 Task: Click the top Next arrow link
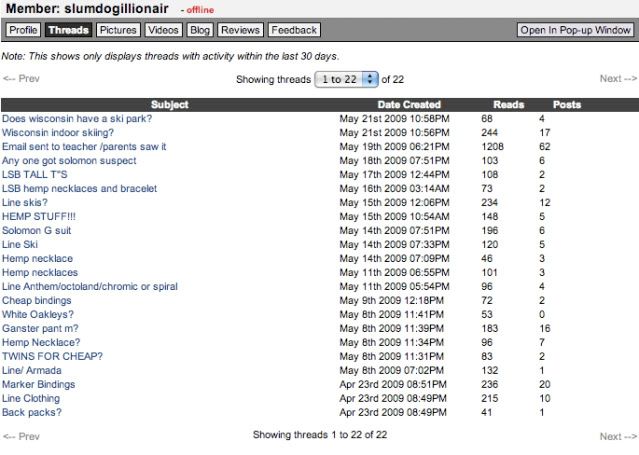coord(617,78)
